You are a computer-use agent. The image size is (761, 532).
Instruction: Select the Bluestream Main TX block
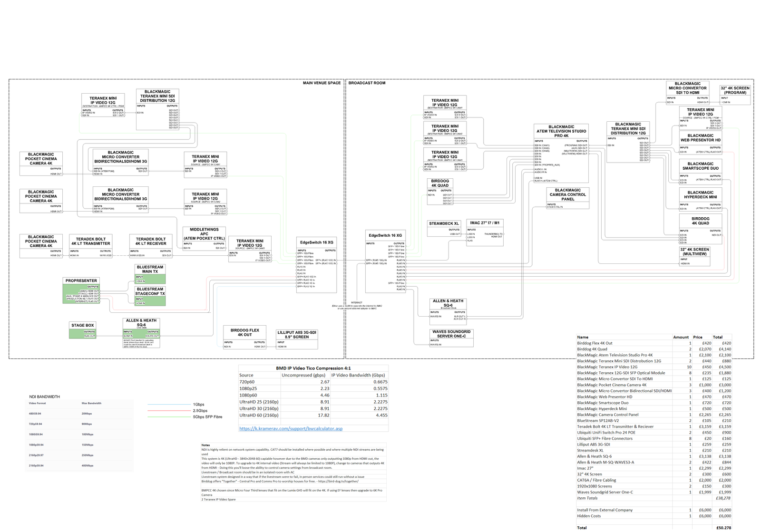tap(150, 274)
